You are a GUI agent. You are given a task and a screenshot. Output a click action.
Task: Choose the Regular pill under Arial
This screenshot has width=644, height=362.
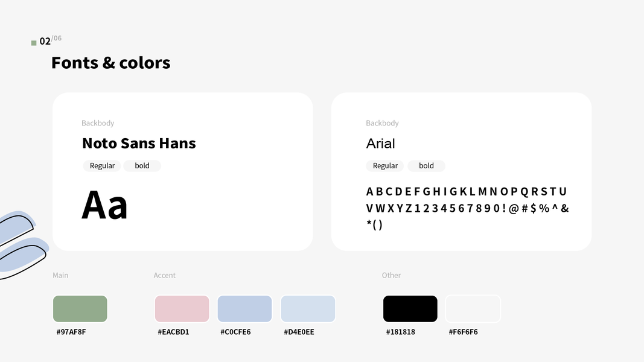(385, 166)
